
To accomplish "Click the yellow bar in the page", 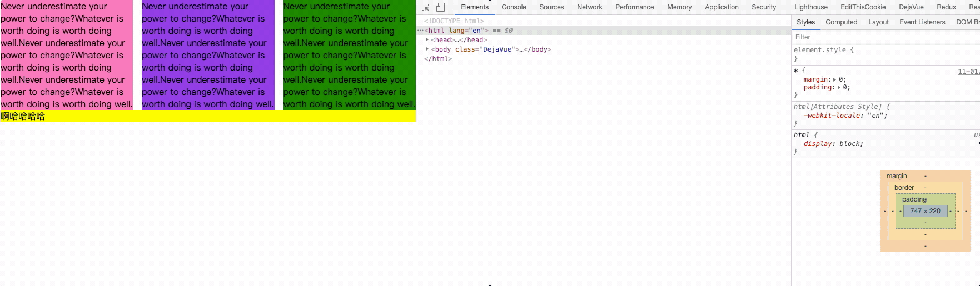I will tap(222, 116).
